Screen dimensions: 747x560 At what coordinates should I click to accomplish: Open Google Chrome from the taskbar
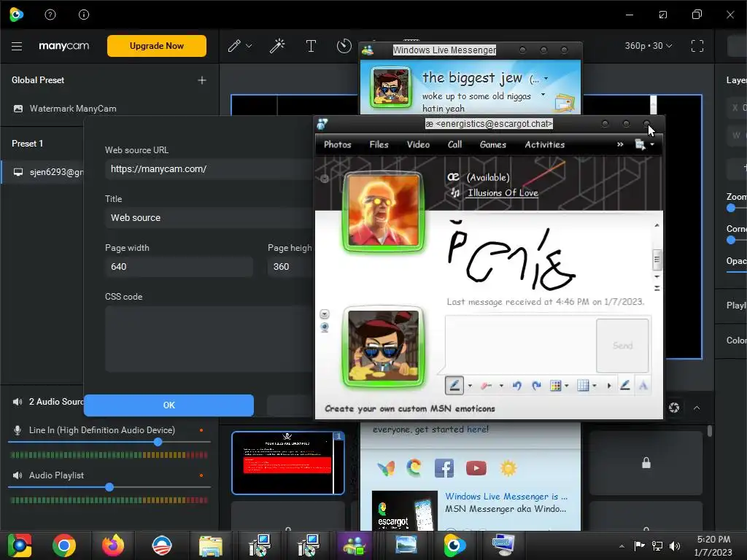(x=64, y=545)
